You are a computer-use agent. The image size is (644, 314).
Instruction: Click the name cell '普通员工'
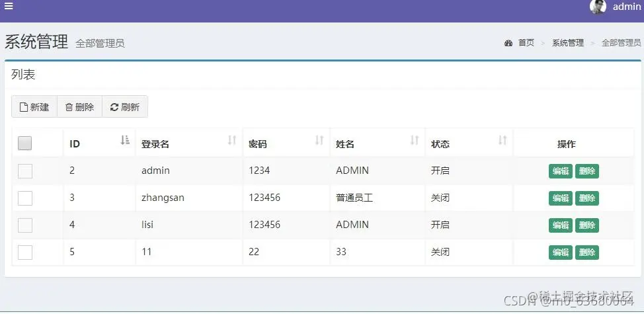354,198
